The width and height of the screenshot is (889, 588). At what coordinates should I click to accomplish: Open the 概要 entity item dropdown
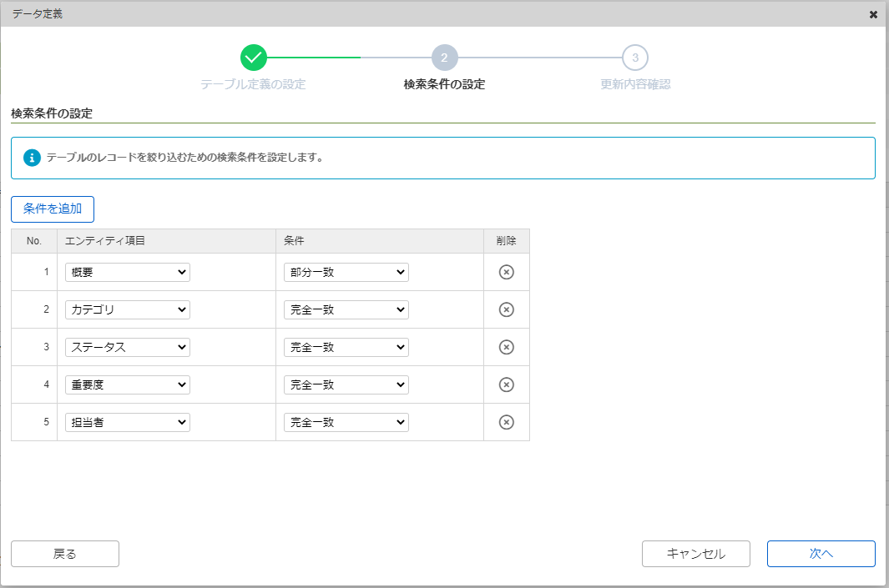click(128, 272)
